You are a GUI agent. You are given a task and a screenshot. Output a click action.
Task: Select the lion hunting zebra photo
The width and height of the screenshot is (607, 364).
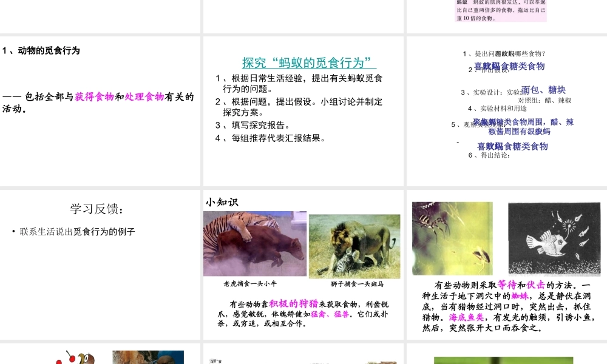click(x=354, y=246)
